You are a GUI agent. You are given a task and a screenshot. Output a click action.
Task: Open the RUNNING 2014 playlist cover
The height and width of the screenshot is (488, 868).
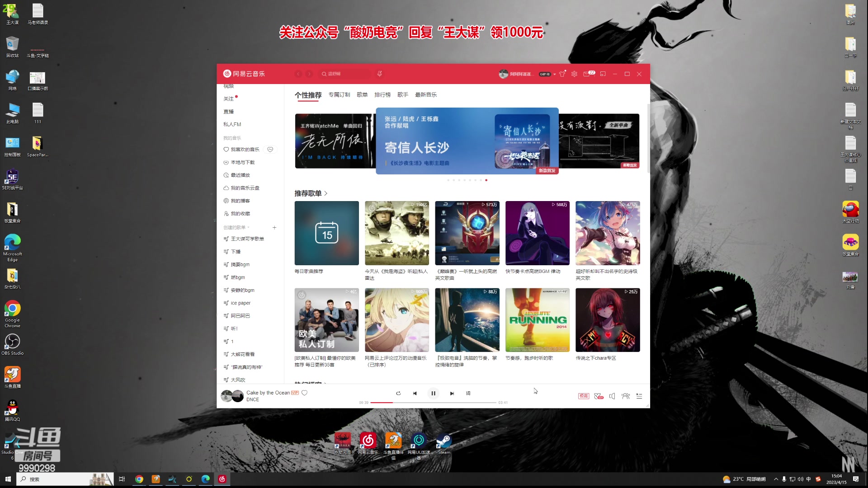(x=538, y=320)
